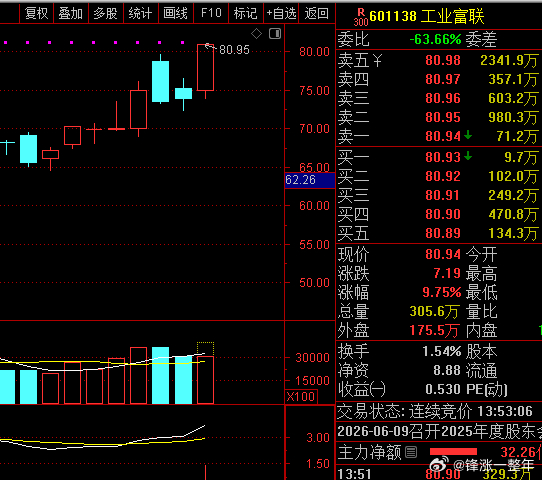Viewport: 542px width, 480px height.
Task: Click the R 300 badge icon
Action: [361, 17]
